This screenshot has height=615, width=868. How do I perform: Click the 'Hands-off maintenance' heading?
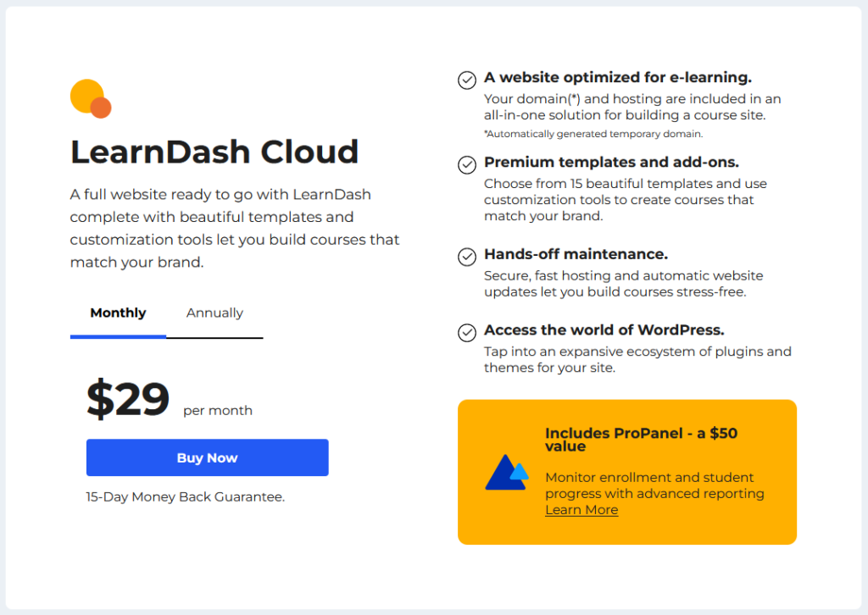576,254
